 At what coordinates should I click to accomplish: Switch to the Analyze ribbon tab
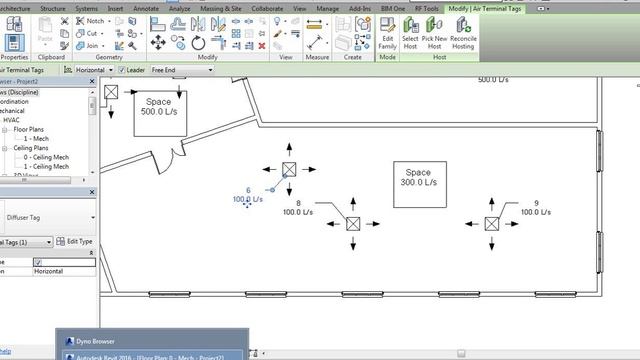pyautogui.click(x=180, y=9)
